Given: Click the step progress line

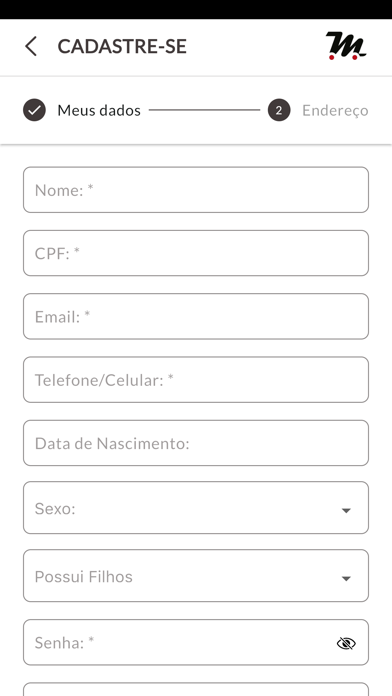Looking at the screenshot, I should click(204, 110).
